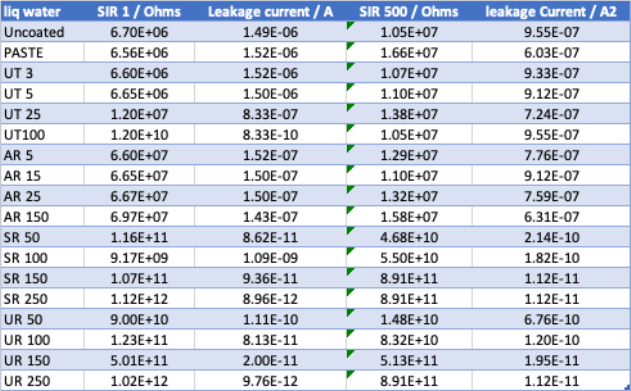The height and width of the screenshot is (391, 631).
Task: Select the "SIR 500 / Ohms" column header
Action: tap(409, 12)
